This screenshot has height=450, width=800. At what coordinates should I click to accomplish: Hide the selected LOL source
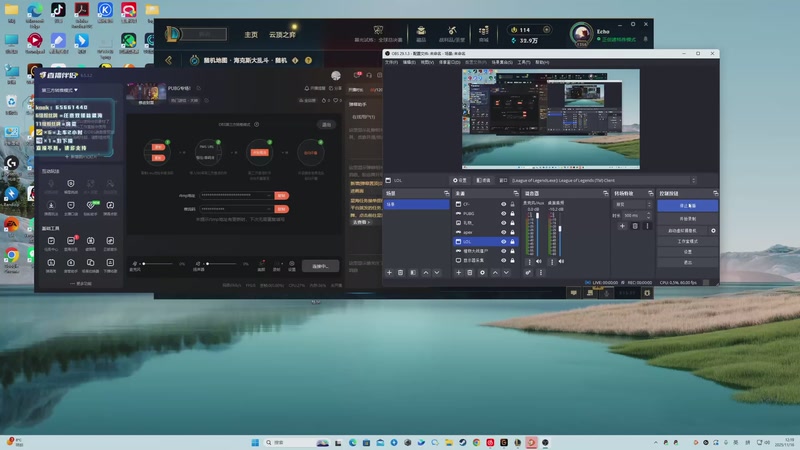[x=503, y=241]
